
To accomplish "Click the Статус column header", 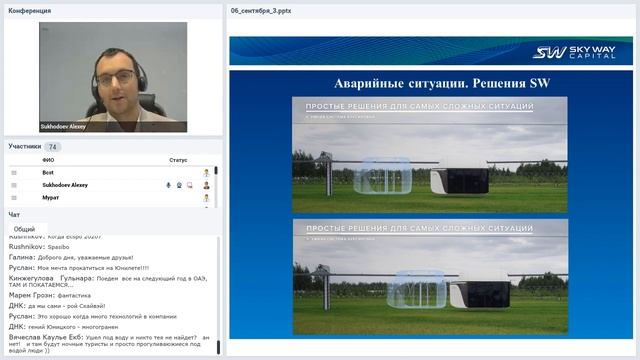I will [x=178, y=160].
